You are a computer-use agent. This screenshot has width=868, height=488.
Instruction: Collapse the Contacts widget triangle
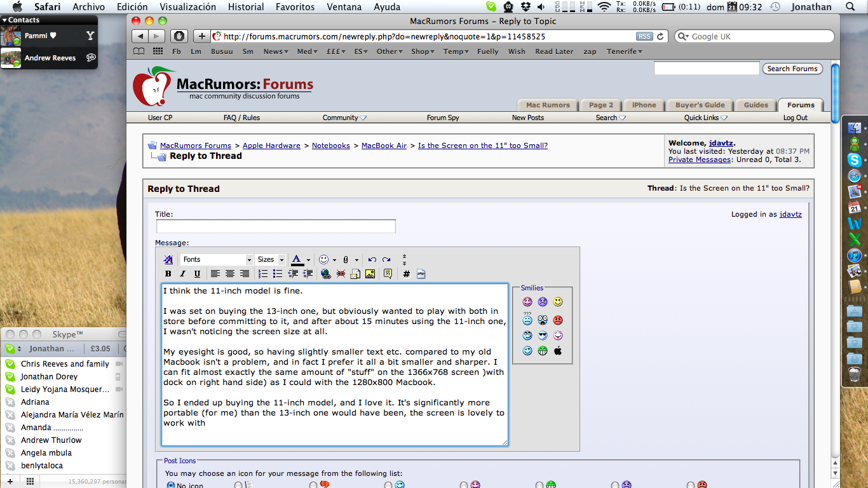[4, 20]
